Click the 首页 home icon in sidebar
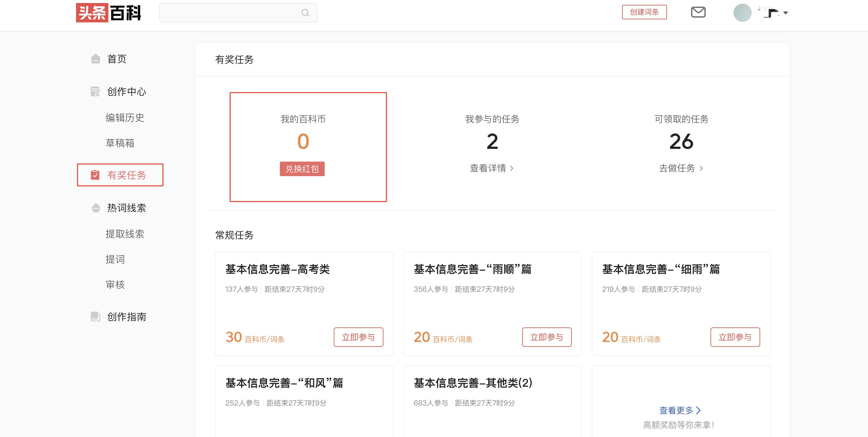This screenshot has width=868, height=437. tap(95, 59)
